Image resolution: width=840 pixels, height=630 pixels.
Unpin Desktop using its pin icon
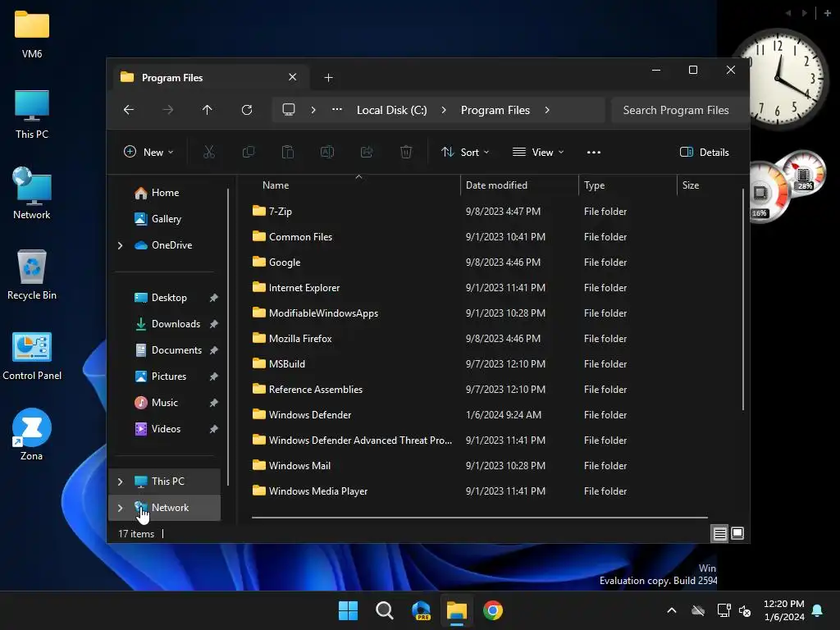coord(214,298)
